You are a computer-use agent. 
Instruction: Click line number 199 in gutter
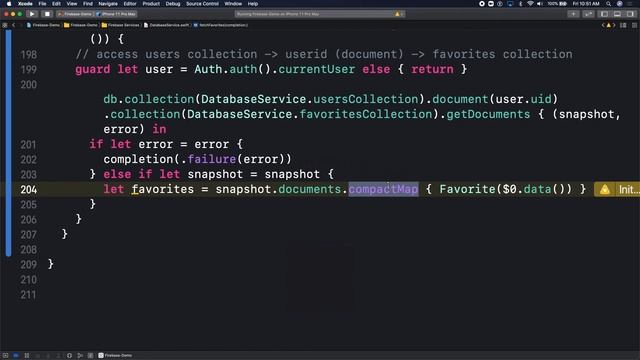(29, 70)
